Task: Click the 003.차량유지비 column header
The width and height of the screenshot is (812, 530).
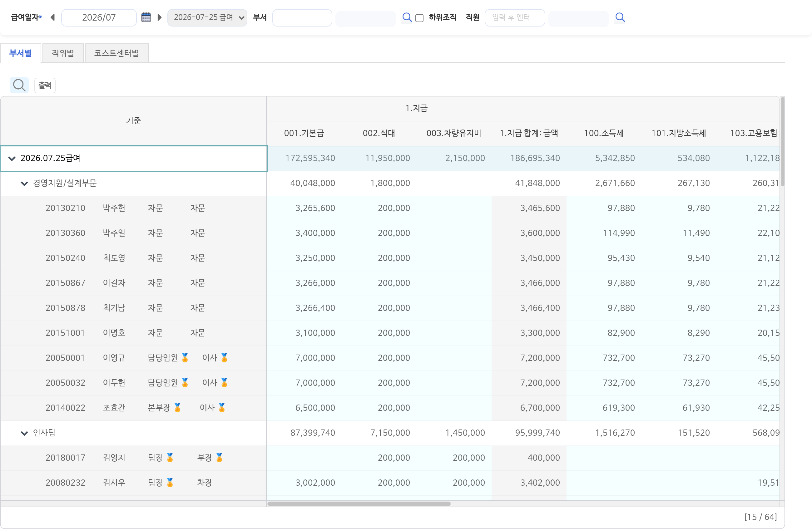Action: tap(454, 133)
